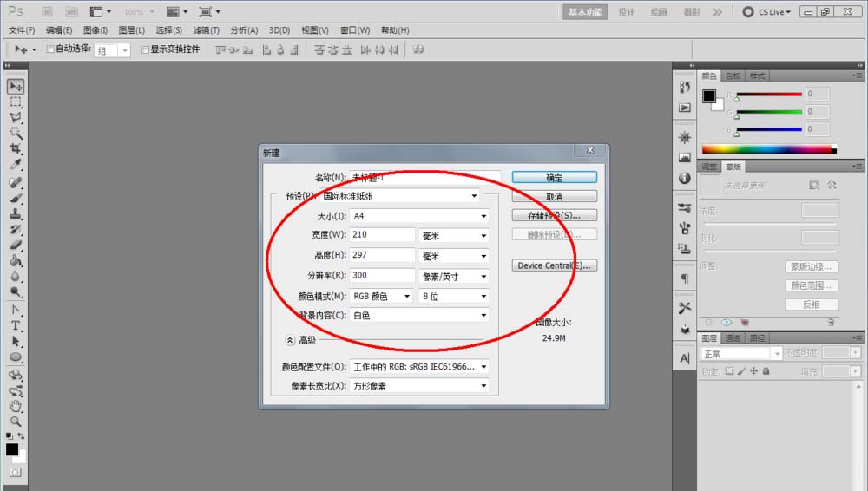Open the 文件(F) menu
Viewport: 868px width, 491px height.
[x=22, y=30]
